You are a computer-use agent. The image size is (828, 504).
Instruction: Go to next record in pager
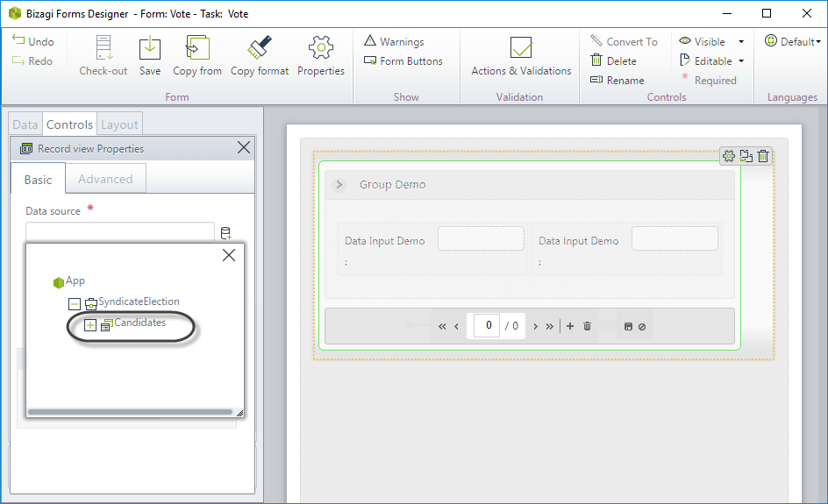point(535,327)
